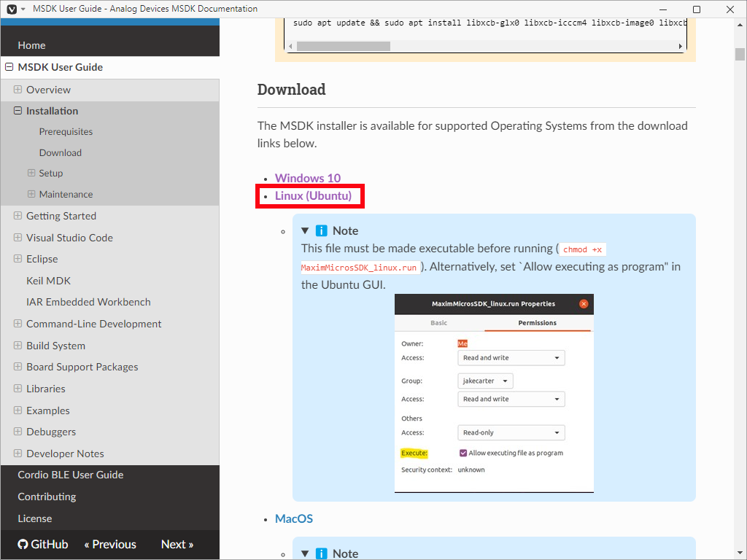Screen dimensions: 747x560
Task: Click the info icon in the Linux Note
Action: (322, 231)
